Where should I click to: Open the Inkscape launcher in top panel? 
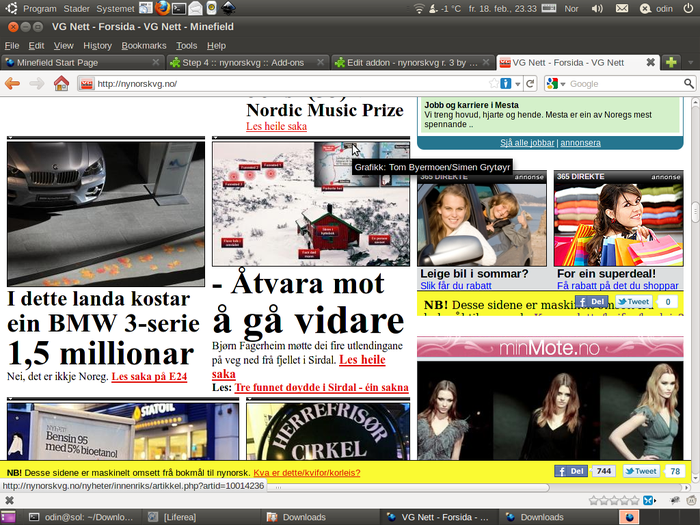click(x=229, y=8)
